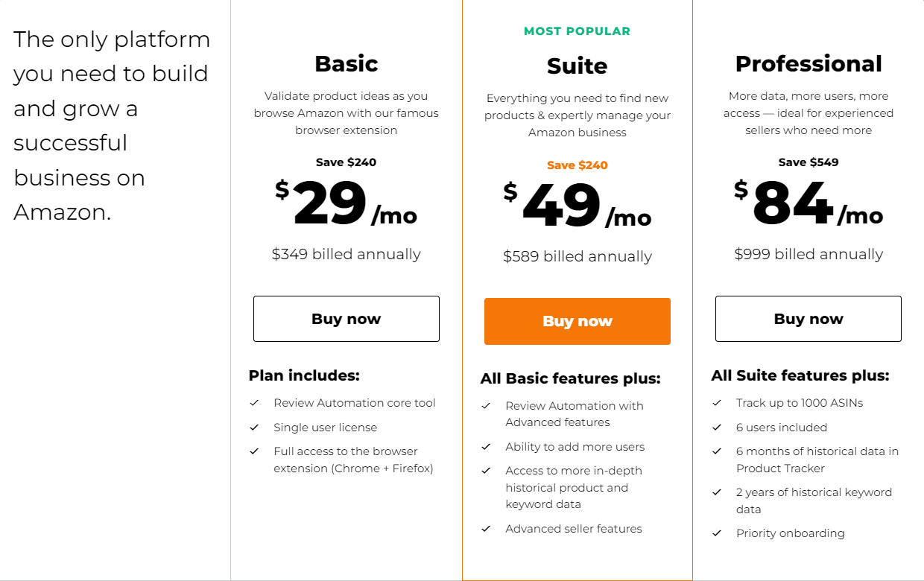Screen dimensions: 924x581
Task: Click the MOST POPULAR green label
Action: point(577,31)
